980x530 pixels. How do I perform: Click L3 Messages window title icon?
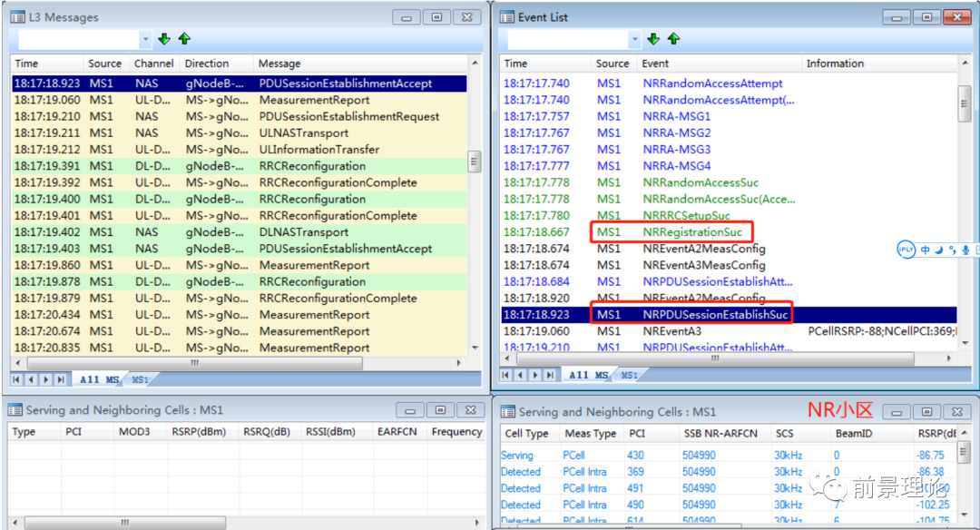[17, 17]
